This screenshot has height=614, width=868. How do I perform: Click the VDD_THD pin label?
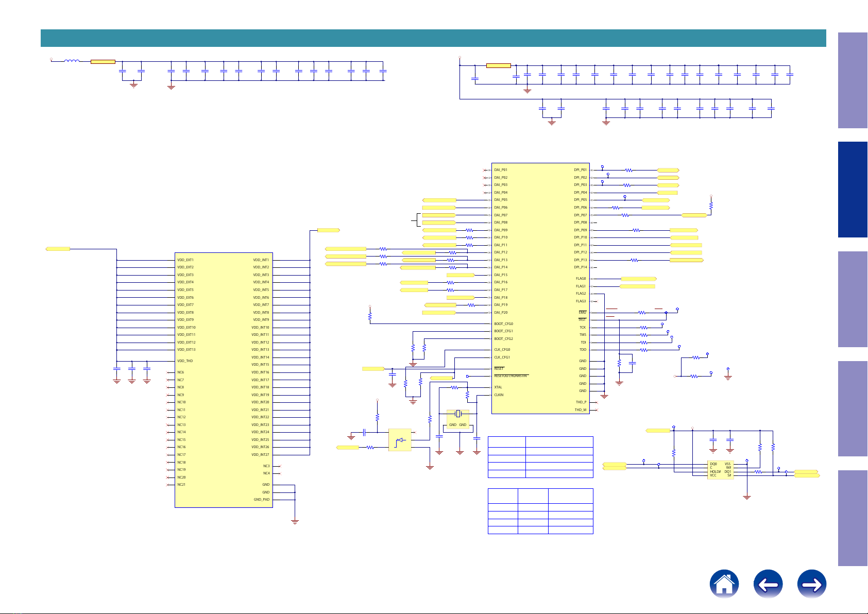[185, 361]
